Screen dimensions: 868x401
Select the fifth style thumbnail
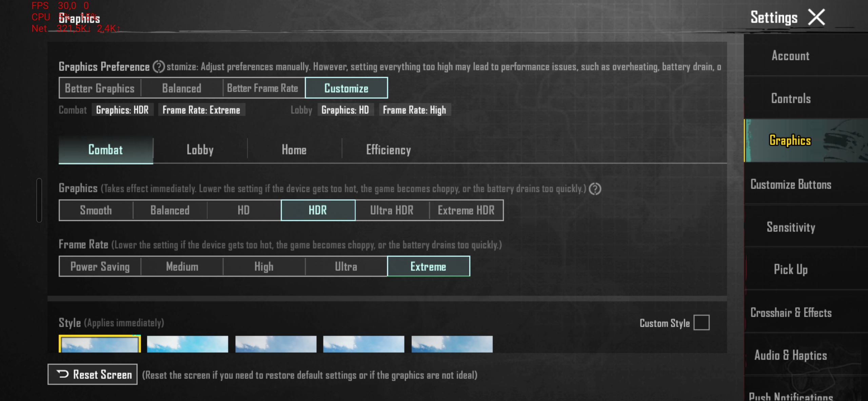click(x=452, y=344)
